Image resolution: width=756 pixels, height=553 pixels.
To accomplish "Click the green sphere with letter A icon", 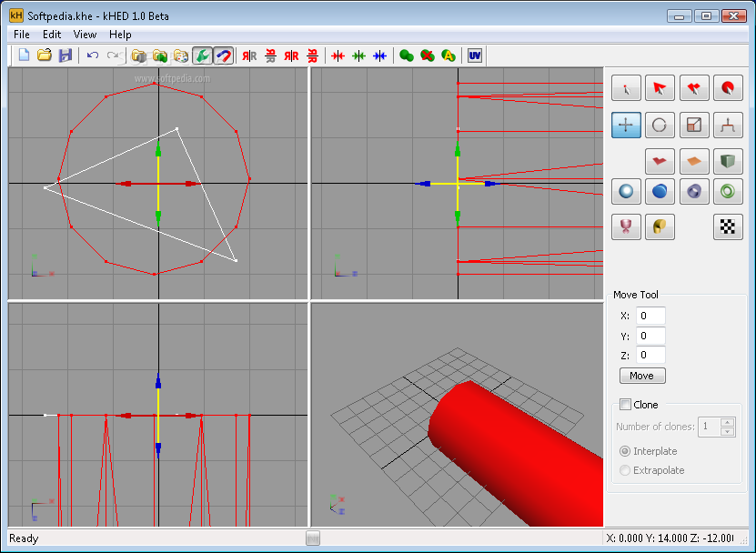I will click(449, 55).
